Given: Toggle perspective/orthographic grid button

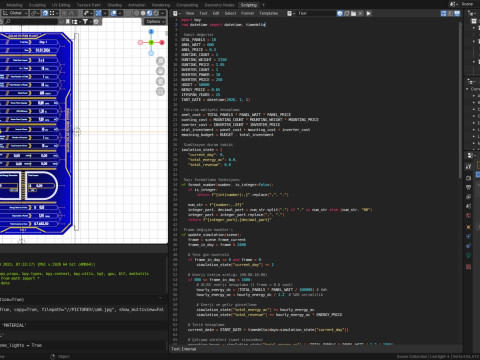Looking at the screenshot, I should 161,91.
